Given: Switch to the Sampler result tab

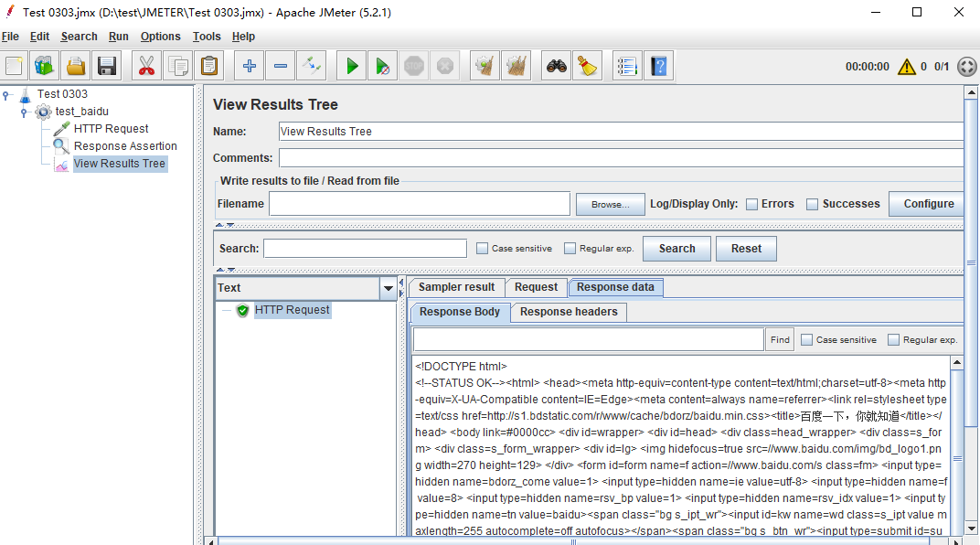Looking at the screenshot, I should (456, 287).
